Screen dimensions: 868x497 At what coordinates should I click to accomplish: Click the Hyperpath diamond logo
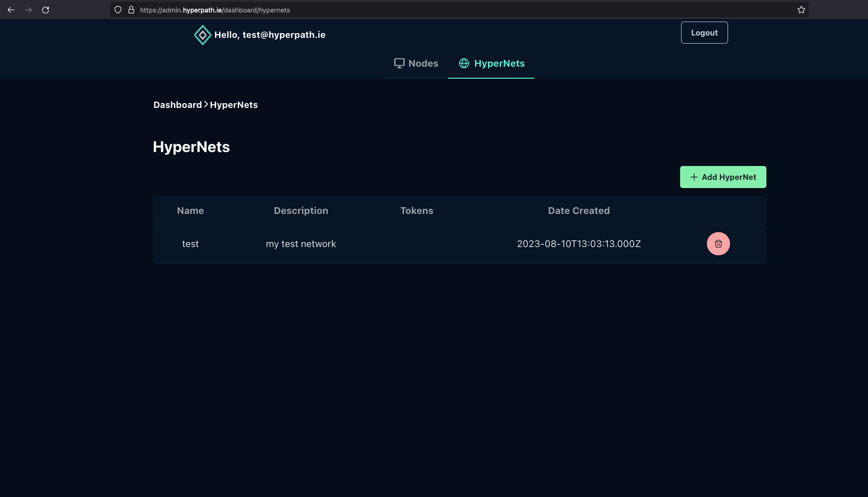(x=202, y=35)
